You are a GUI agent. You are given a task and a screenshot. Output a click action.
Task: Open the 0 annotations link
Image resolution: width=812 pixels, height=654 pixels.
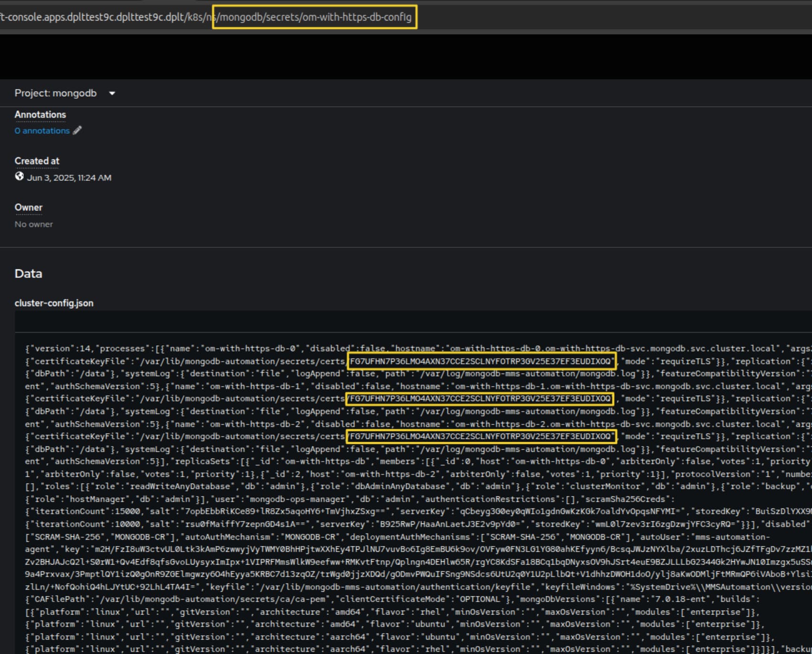(x=42, y=131)
